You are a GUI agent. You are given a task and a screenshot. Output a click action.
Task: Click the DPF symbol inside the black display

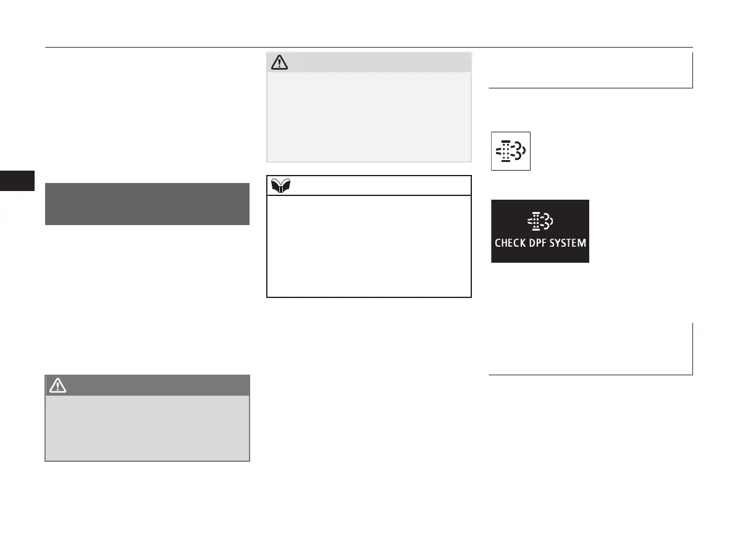tap(540, 221)
